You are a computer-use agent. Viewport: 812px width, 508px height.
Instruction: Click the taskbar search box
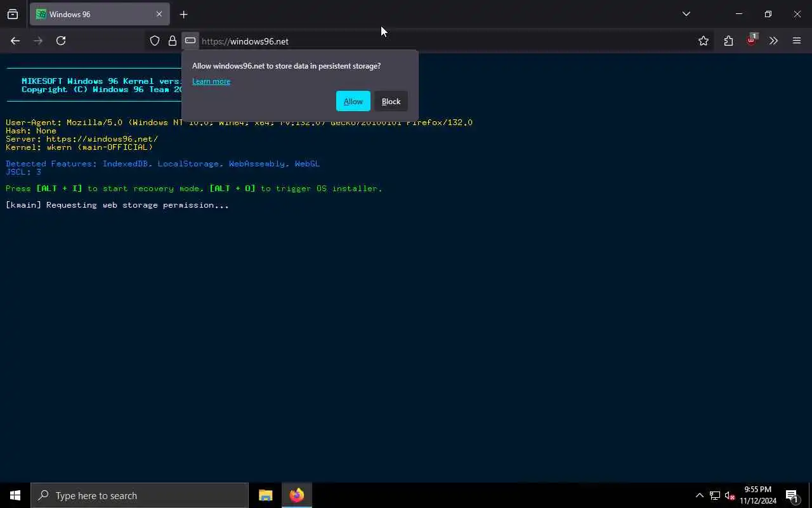(140, 495)
